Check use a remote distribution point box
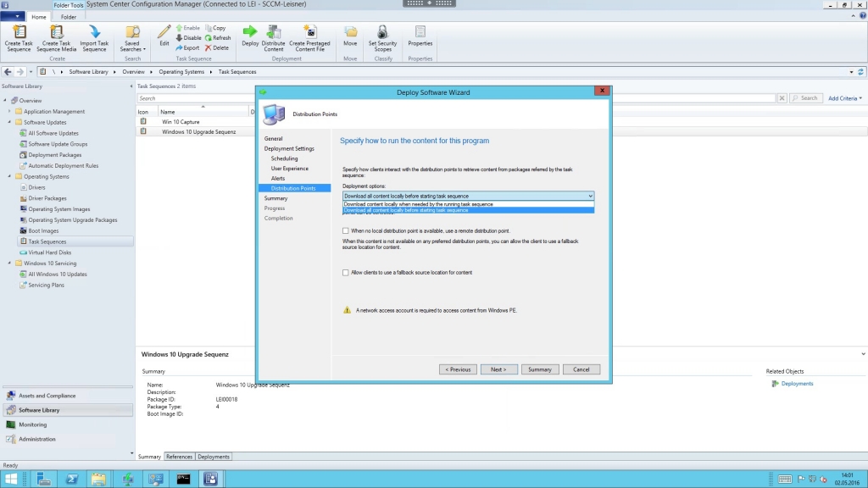The height and width of the screenshot is (488, 868). tap(346, 230)
